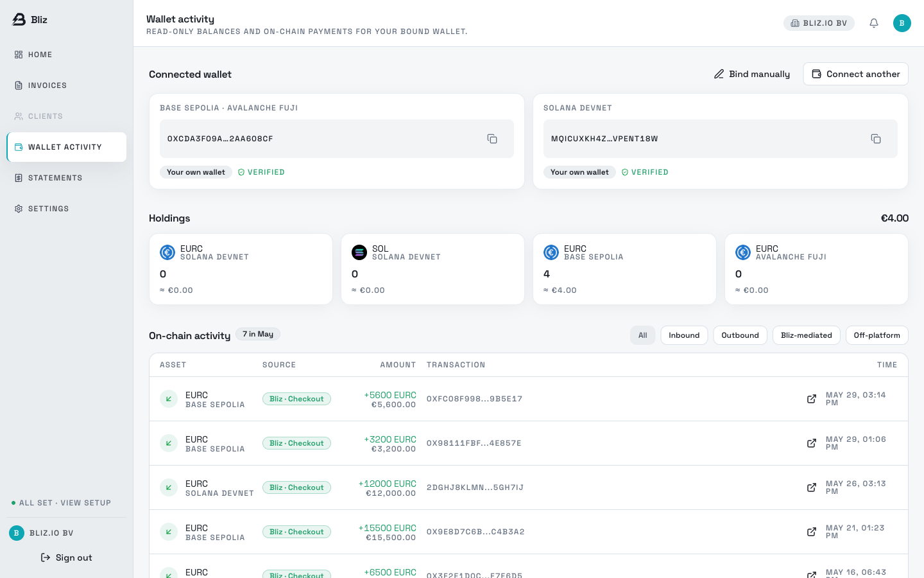Select the EURC Solana Devnet holding card

[x=241, y=269]
